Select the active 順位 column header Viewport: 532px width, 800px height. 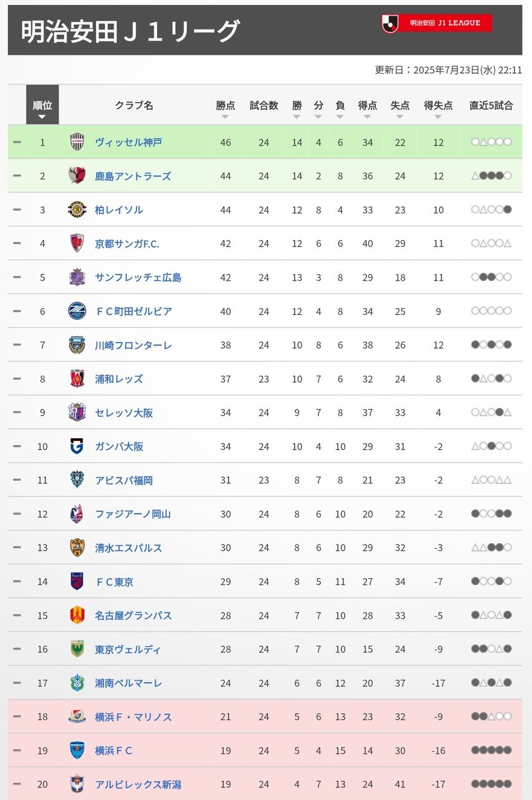point(42,106)
